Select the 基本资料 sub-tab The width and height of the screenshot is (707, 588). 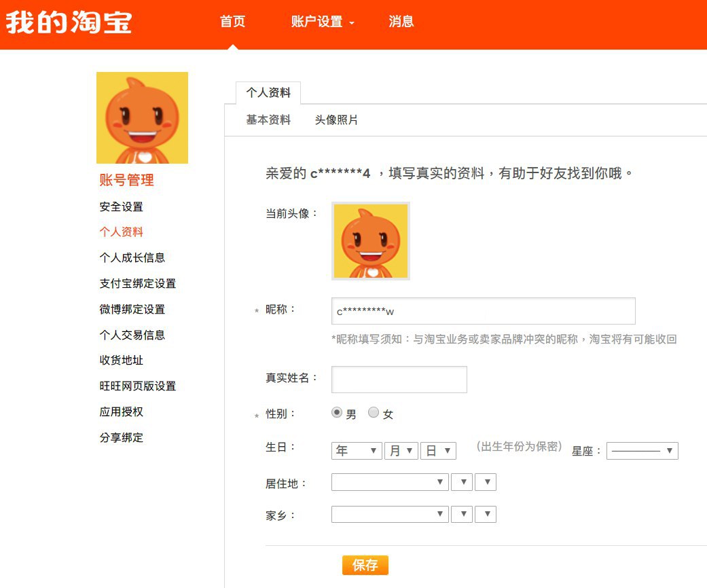268,120
